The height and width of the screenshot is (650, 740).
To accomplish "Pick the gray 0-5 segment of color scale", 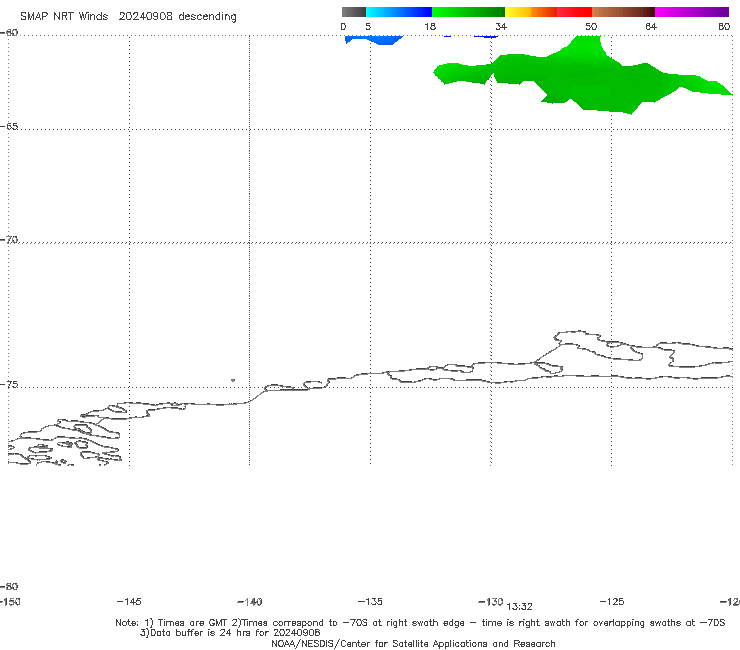I will (x=354, y=12).
